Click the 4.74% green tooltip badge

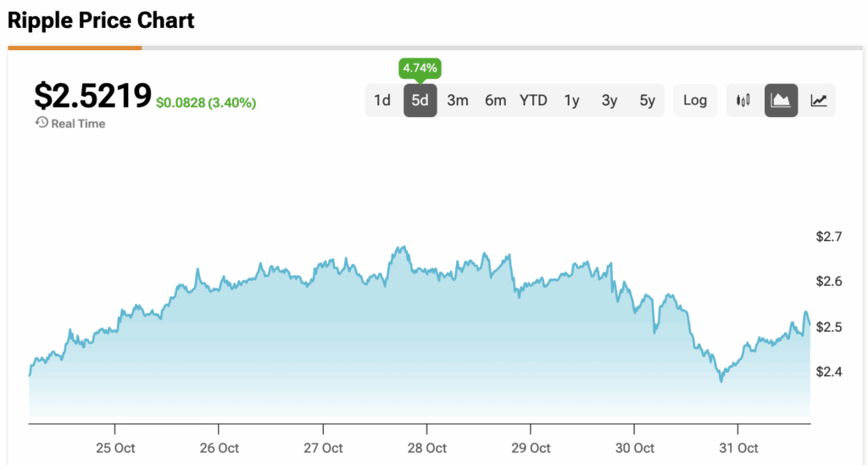pos(420,68)
